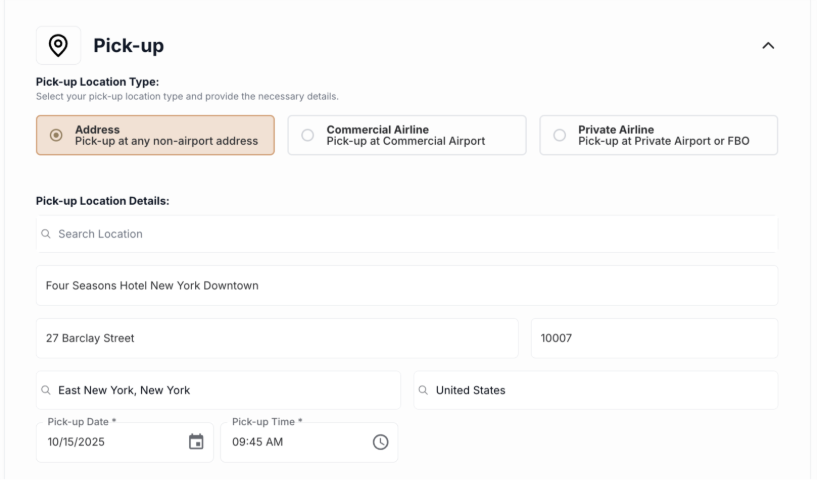Collapse the Pick-up section chevron

pyautogui.click(x=768, y=46)
